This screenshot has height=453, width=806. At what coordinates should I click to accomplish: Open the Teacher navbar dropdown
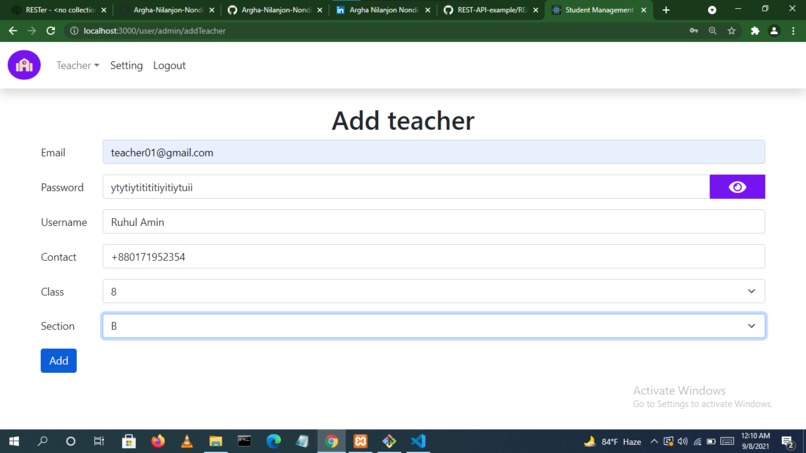click(78, 65)
